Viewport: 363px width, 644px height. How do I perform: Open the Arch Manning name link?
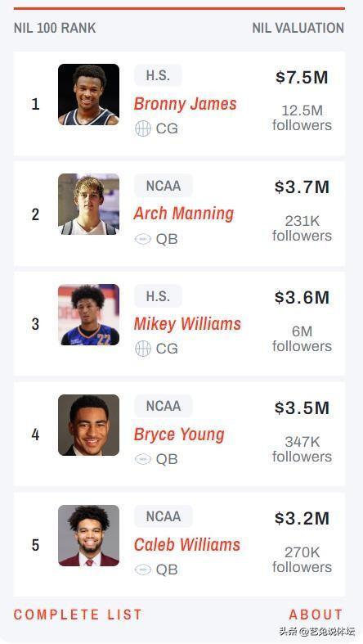point(184,214)
